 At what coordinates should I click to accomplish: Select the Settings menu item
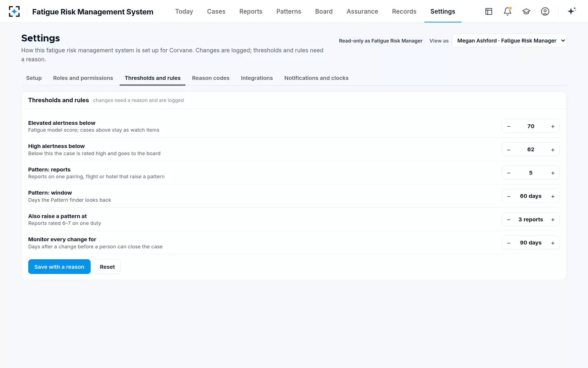click(x=443, y=11)
